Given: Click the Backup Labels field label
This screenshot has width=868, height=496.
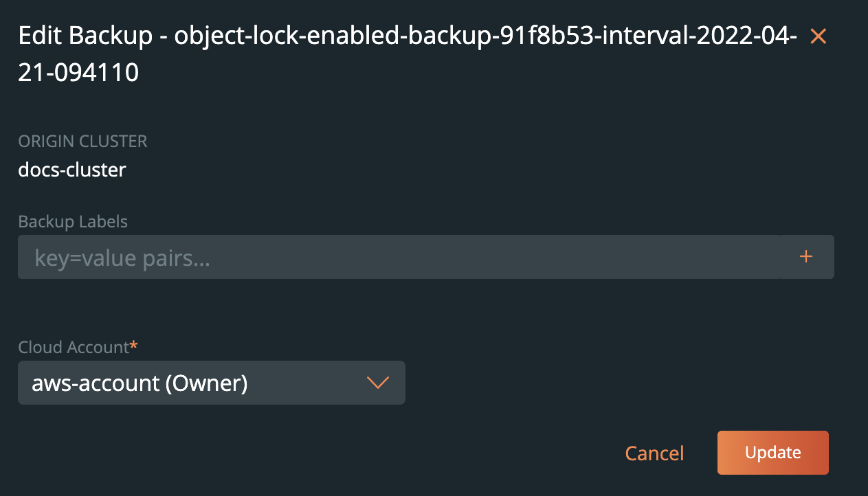Looking at the screenshot, I should pos(73,221).
